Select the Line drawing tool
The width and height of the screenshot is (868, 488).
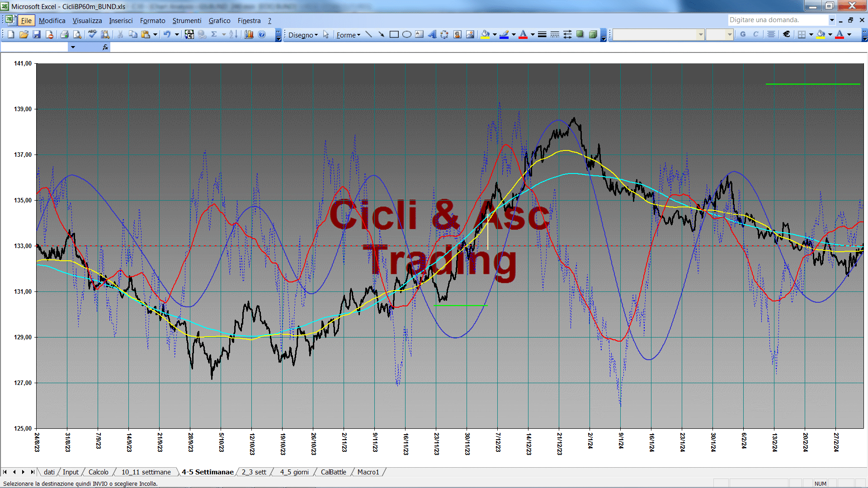pos(368,34)
